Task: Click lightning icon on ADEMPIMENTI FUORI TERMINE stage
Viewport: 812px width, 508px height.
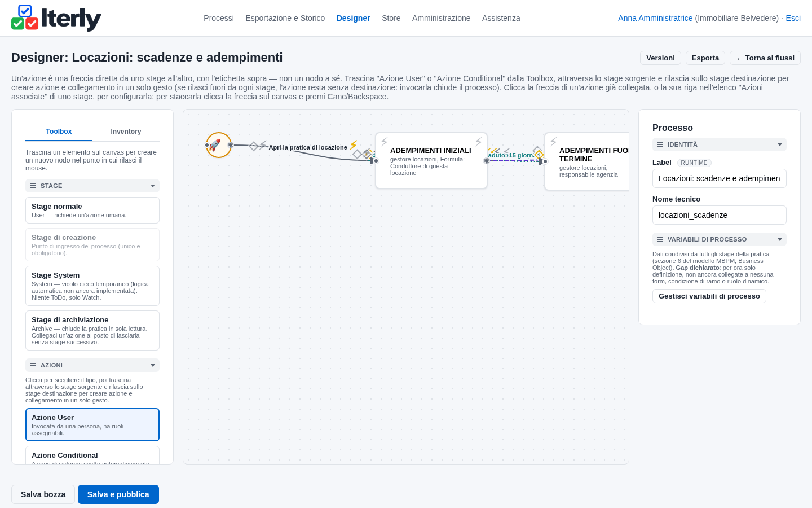Action: click(x=553, y=142)
